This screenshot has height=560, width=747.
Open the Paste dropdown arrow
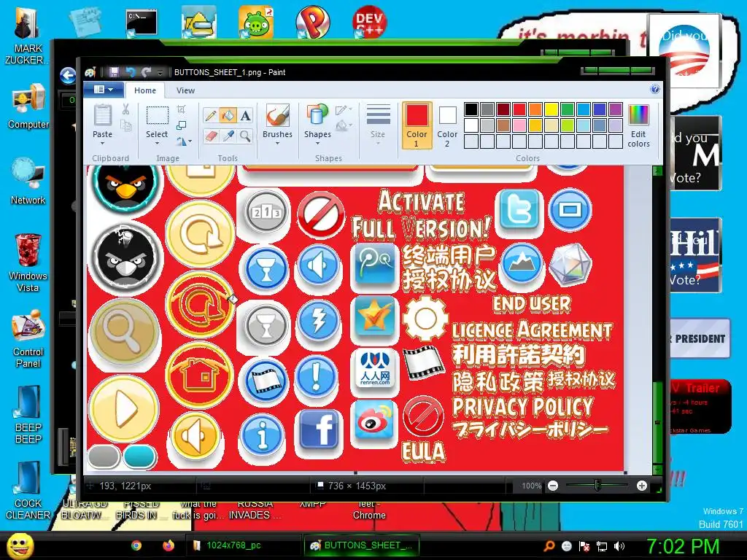102,144
